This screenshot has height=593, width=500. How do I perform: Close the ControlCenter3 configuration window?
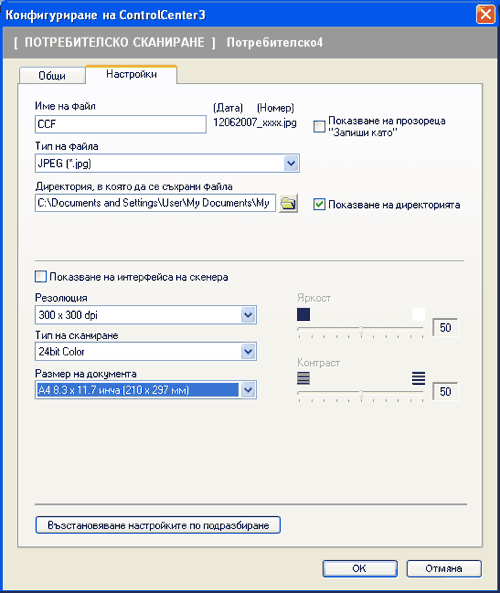(x=485, y=15)
